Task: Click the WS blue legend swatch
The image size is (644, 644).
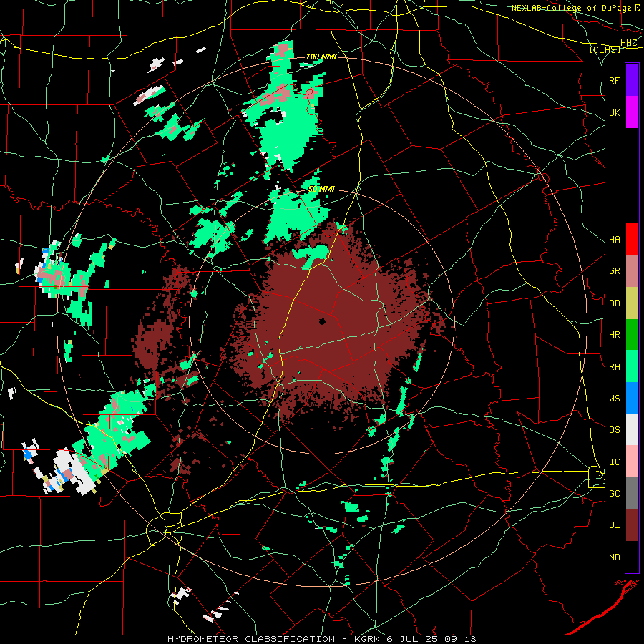Action: coord(632,398)
